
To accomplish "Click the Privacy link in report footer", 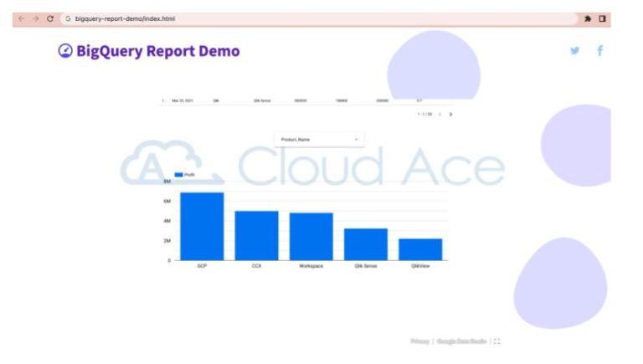I will (x=420, y=341).
